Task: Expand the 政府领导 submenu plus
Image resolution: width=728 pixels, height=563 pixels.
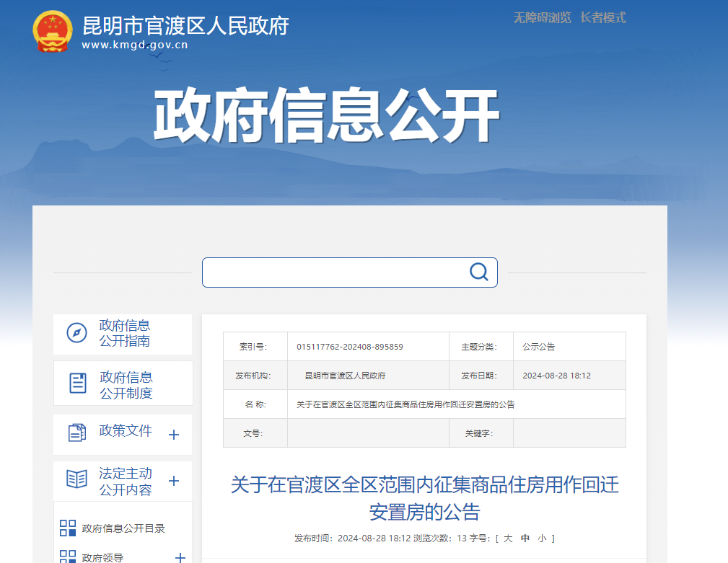Action: 180,557
